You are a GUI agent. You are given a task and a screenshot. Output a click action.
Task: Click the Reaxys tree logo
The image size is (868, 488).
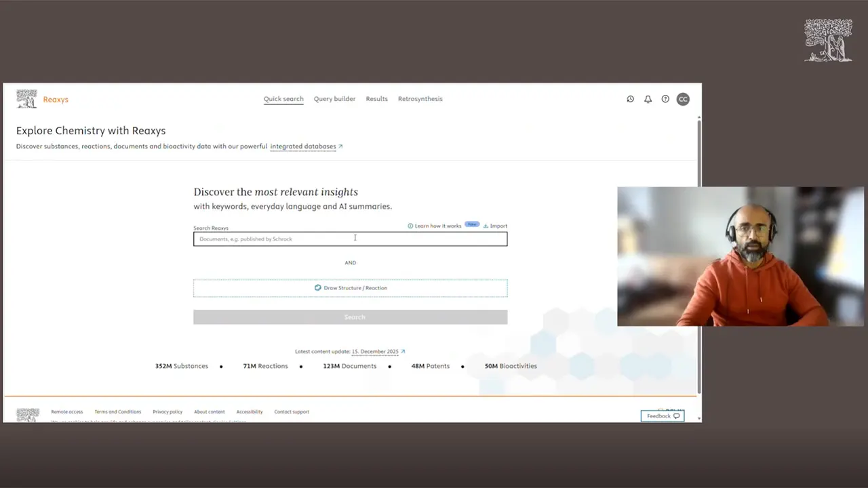pyautogui.click(x=26, y=98)
